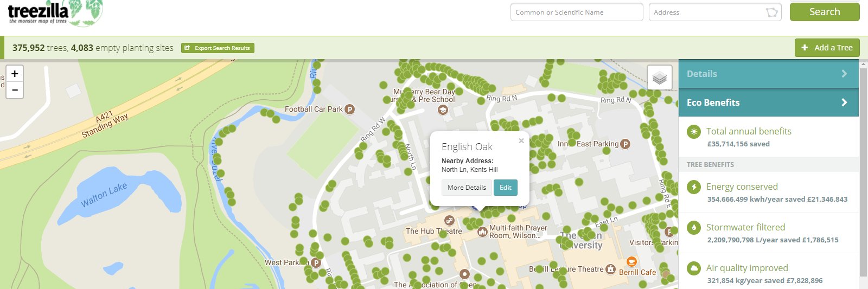Image resolution: width=868 pixels, height=289 pixels.
Task: Click the Address search field
Action: coord(715,12)
